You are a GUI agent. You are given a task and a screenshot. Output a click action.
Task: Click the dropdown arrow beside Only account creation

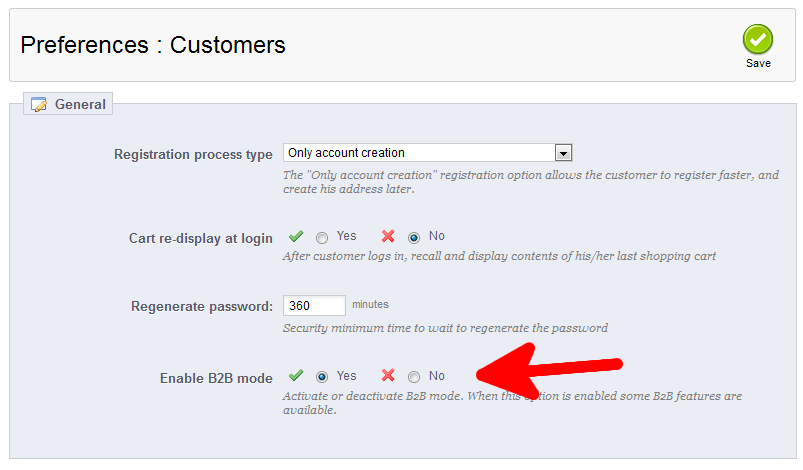[x=564, y=153]
